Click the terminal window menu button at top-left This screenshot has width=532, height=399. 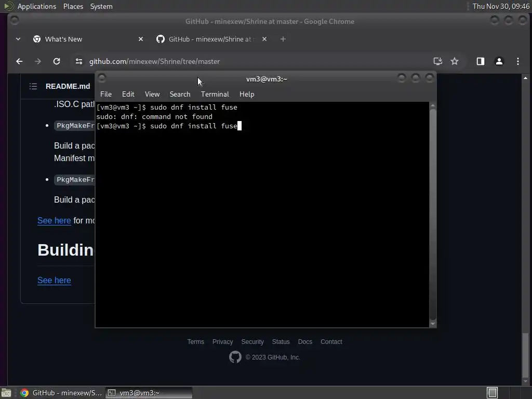coord(102,78)
